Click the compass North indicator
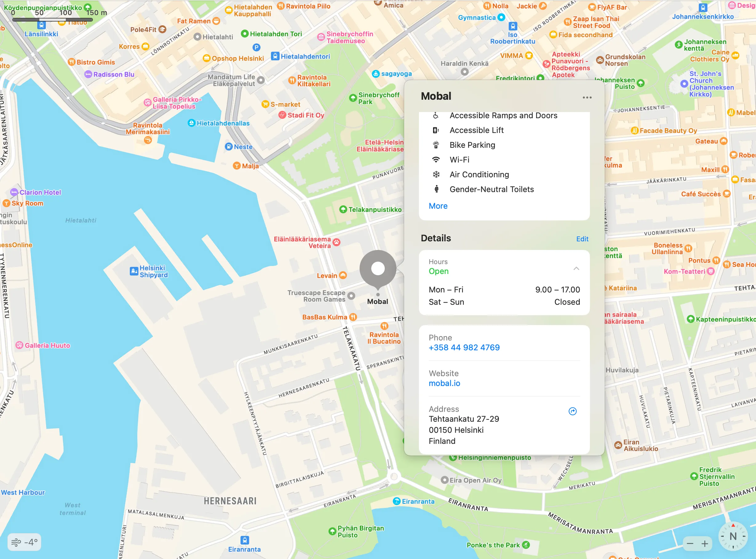This screenshot has width=756, height=559. [733, 536]
